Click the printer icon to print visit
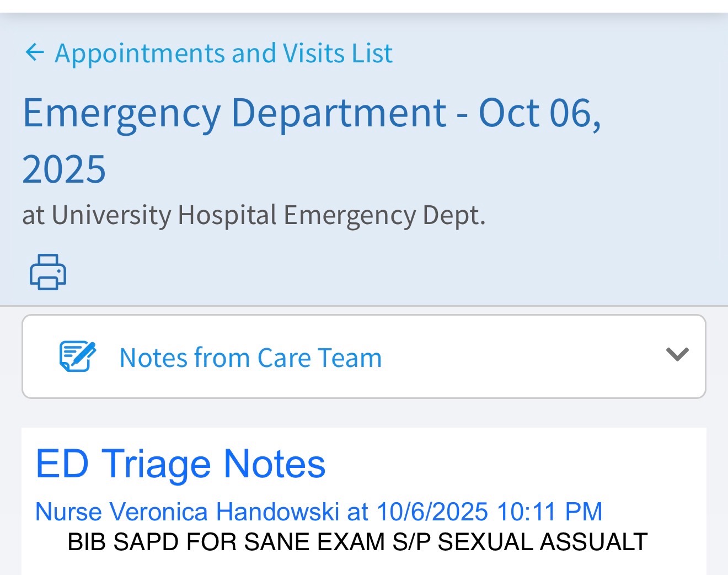This screenshot has height=575, width=728. coord(48,271)
